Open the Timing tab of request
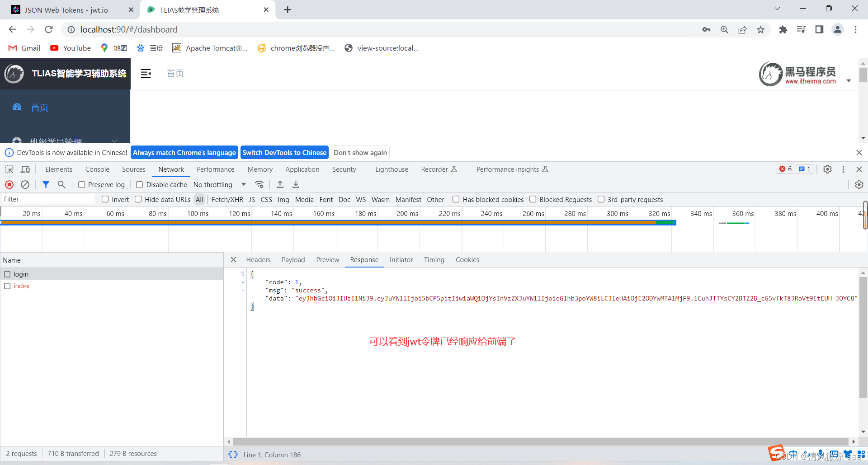 [x=434, y=260]
